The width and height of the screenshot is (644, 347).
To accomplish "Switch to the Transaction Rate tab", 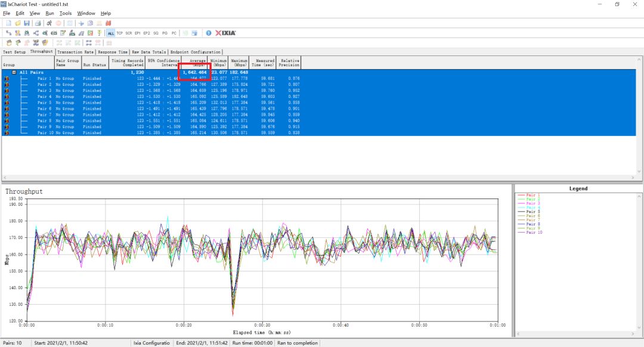I will point(76,52).
